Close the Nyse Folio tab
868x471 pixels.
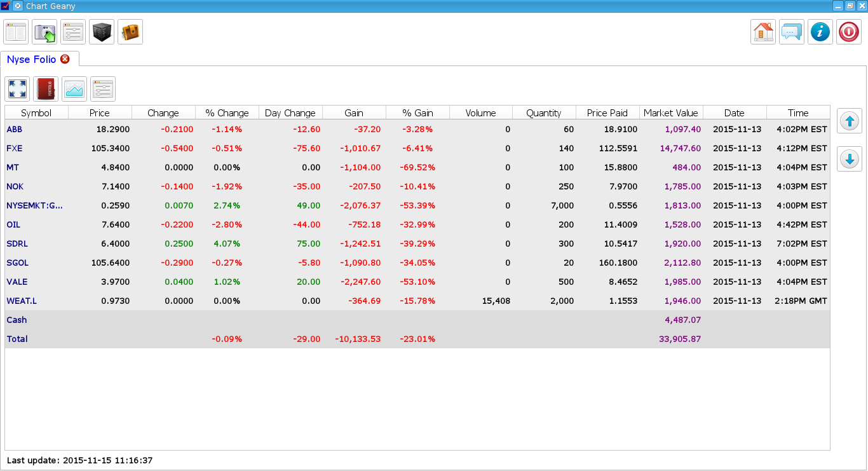pos(65,59)
